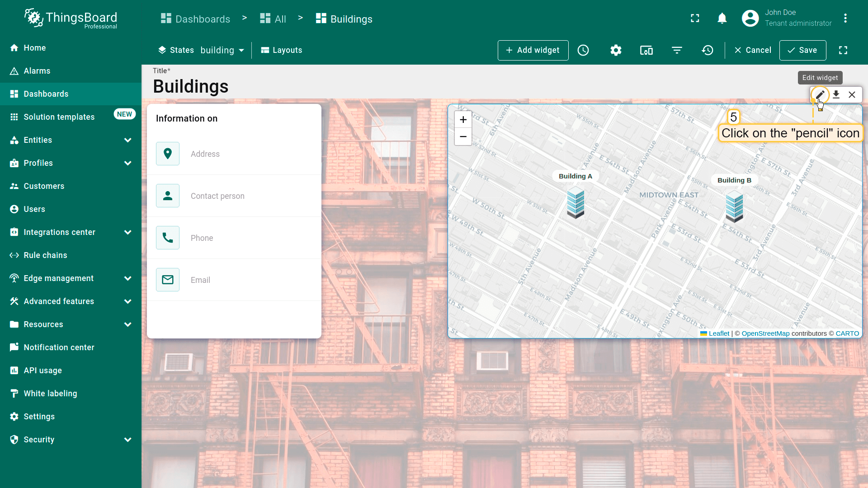Open the building states dropdown
Screen dimensions: 868x488
pos(222,50)
